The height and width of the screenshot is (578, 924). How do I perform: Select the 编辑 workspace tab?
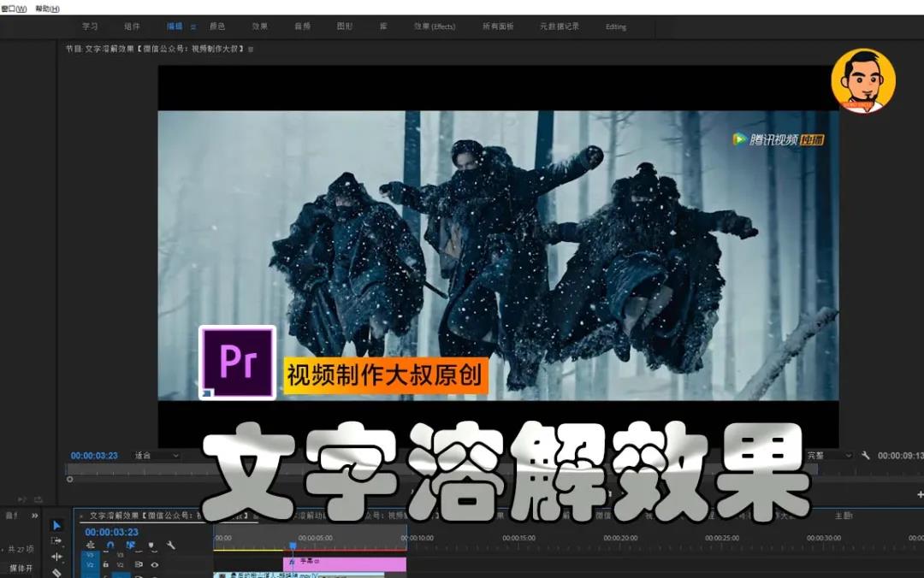[x=175, y=27]
